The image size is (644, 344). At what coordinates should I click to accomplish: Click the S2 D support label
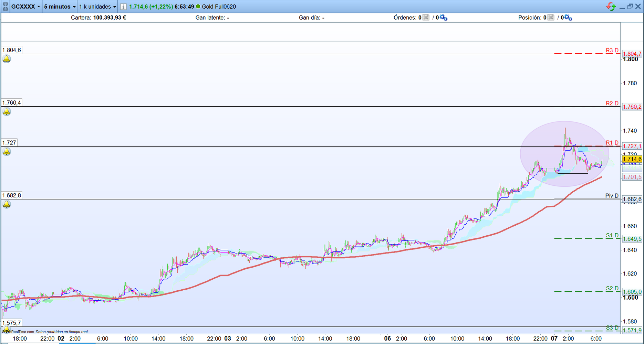click(612, 289)
